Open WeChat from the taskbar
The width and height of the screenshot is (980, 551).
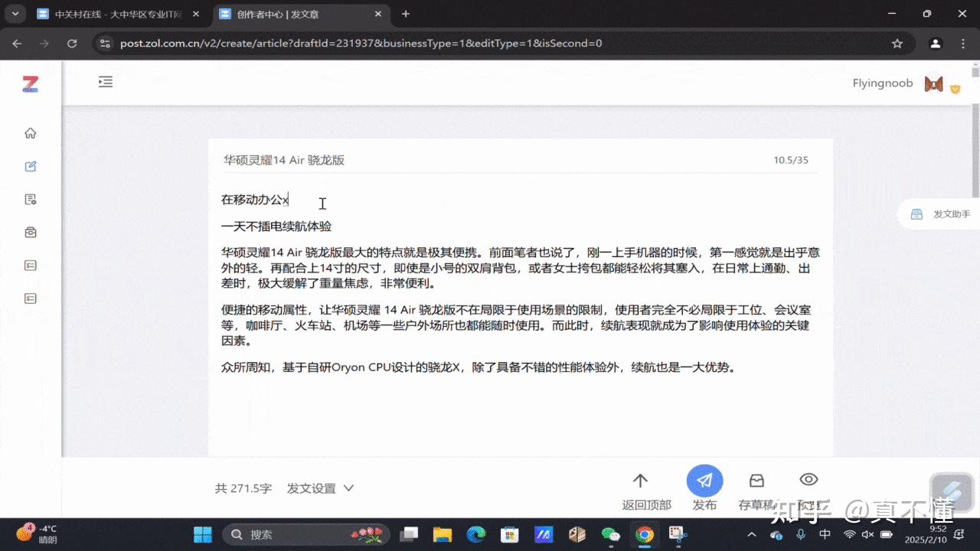click(x=611, y=534)
